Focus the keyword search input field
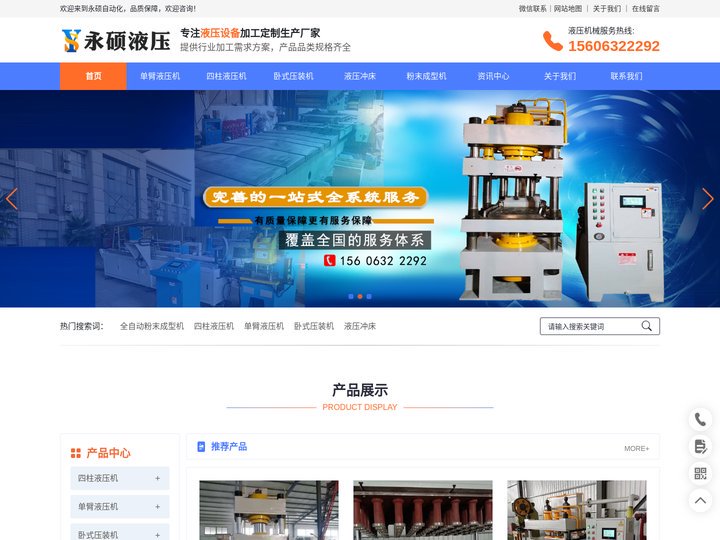Image resolution: width=720 pixels, height=540 pixels. (590, 326)
